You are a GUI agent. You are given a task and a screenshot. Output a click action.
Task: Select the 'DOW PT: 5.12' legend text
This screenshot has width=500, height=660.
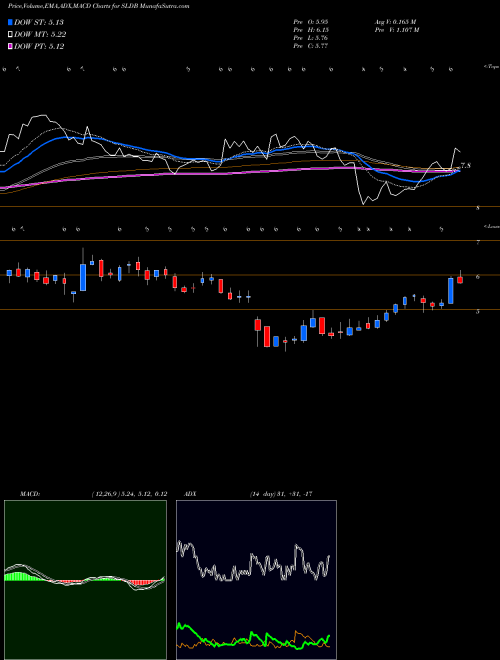[39, 47]
